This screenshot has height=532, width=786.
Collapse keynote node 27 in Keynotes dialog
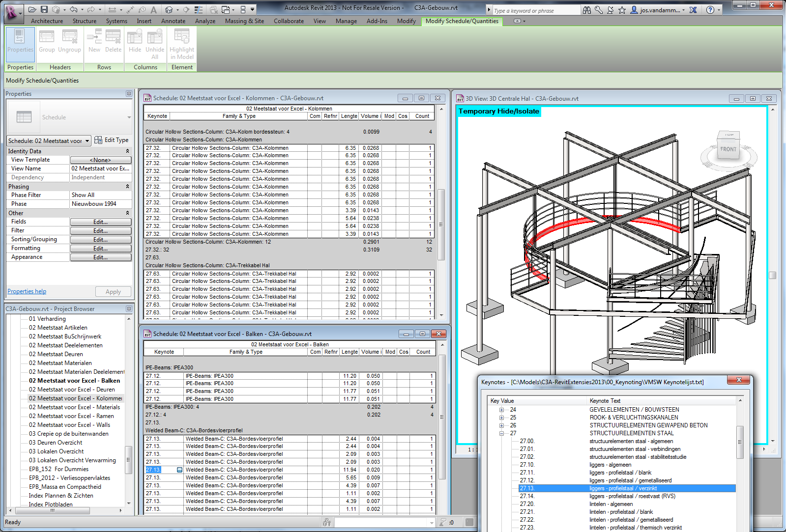[501, 433]
